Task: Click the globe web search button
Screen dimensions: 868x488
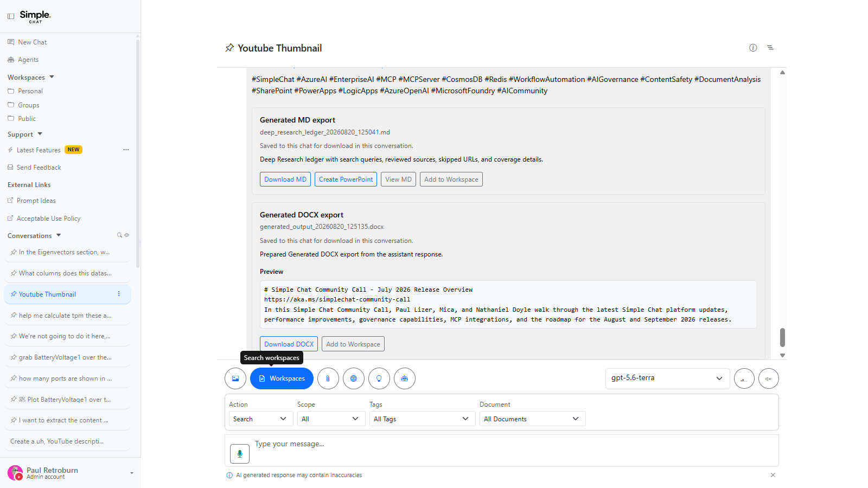Action: click(x=354, y=378)
